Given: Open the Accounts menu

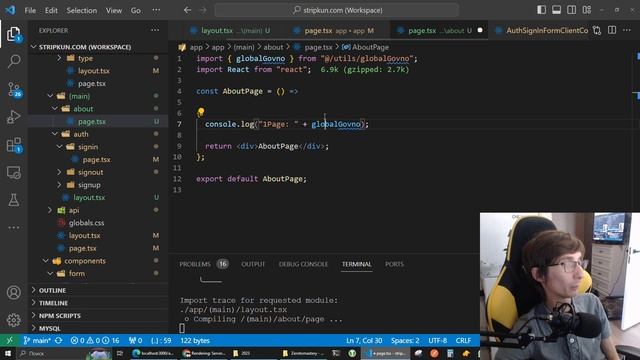Looking at the screenshot, I should coord(13,292).
